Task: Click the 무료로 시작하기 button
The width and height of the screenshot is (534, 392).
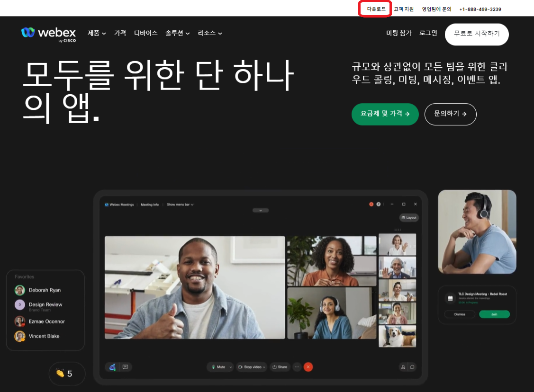Action: pos(477,34)
